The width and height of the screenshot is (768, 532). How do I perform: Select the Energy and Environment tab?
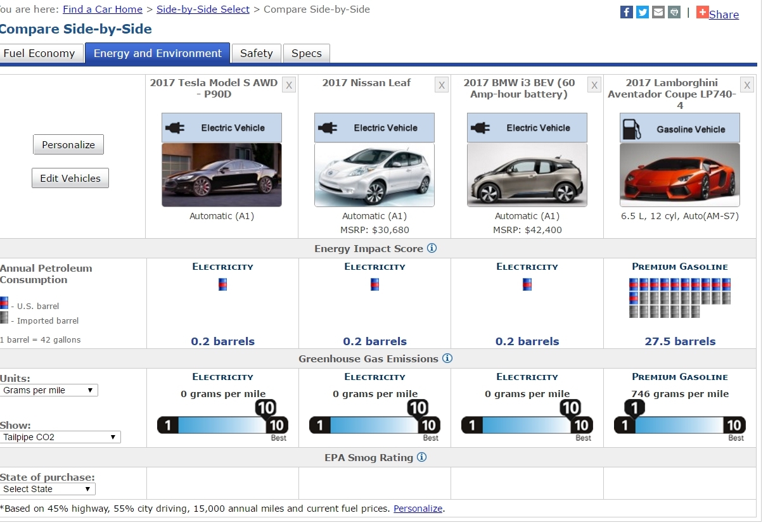pos(158,53)
